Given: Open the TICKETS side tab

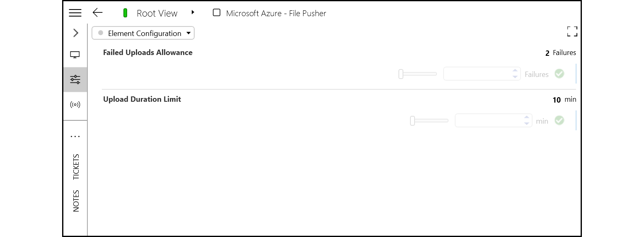Looking at the screenshot, I should (x=76, y=167).
